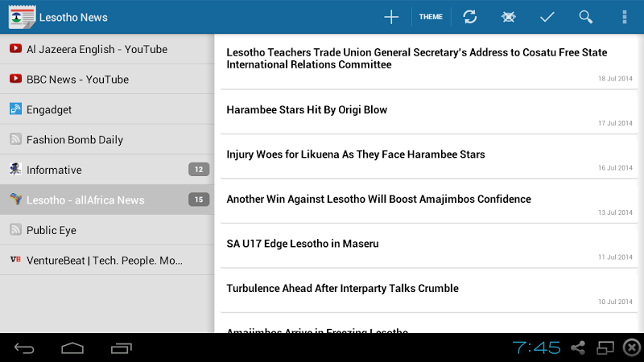
Task: Select the Informative feed with 12 unread
Action: (x=54, y=170)
